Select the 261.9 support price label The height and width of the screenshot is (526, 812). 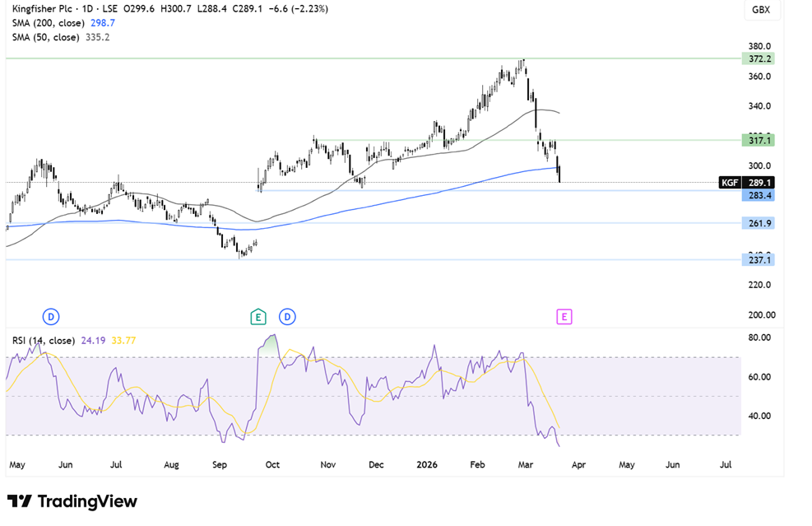(759, 223)
